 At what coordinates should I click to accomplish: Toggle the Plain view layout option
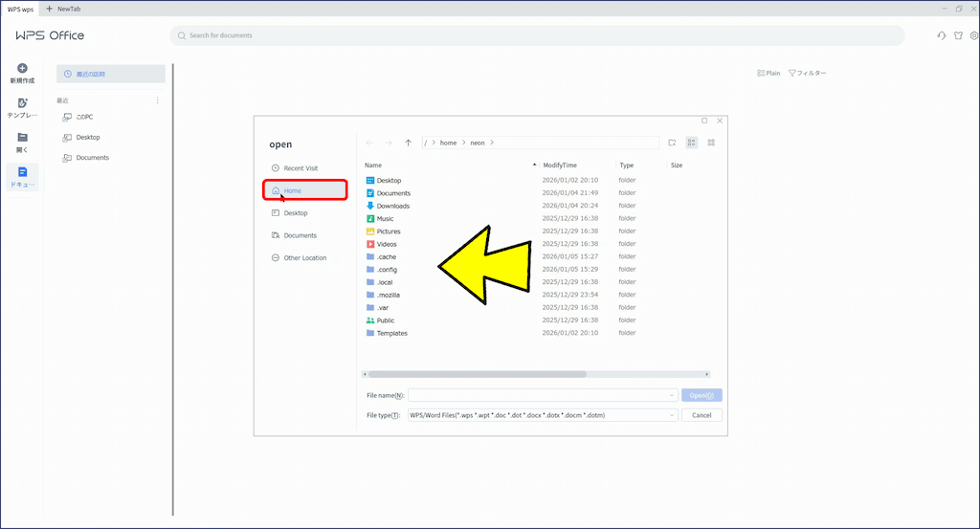point(768,73)
